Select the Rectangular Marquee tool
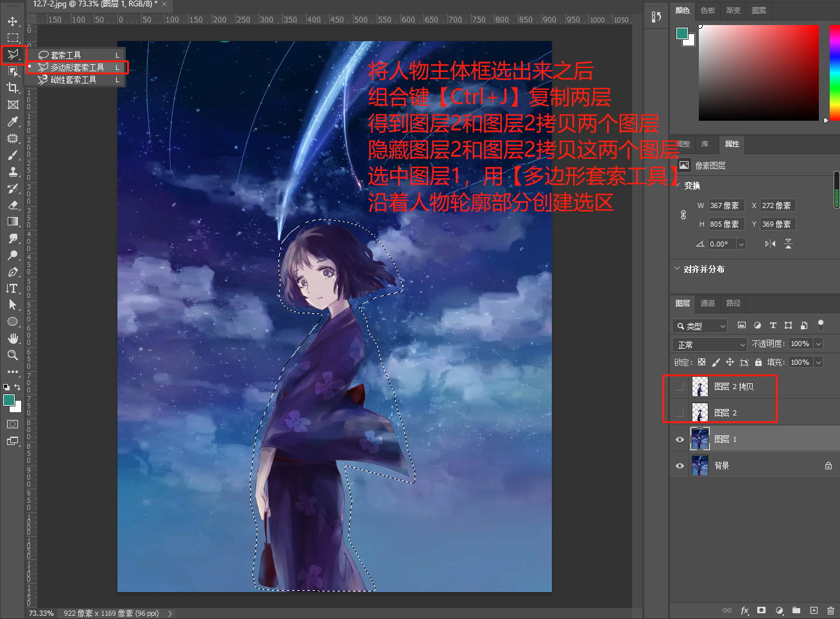Image resolution: width=840 pixels, height=619 pixels. click(x=12, y=38)
